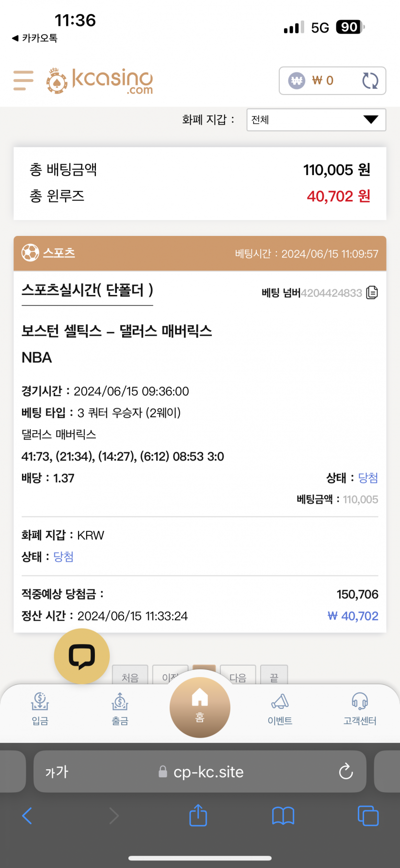This screenshot has height=868, width=400.
Task: Tap the match title 보스턴 셀틱스 – 댈러스 매버릭스
Action: click(x=117, y=331)
